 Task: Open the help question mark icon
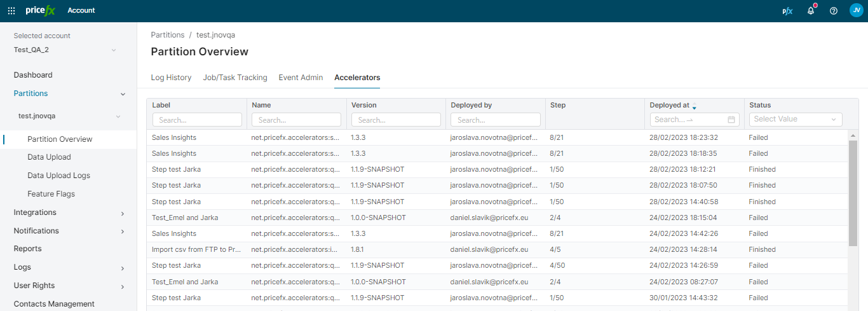(x=834, y=11)
